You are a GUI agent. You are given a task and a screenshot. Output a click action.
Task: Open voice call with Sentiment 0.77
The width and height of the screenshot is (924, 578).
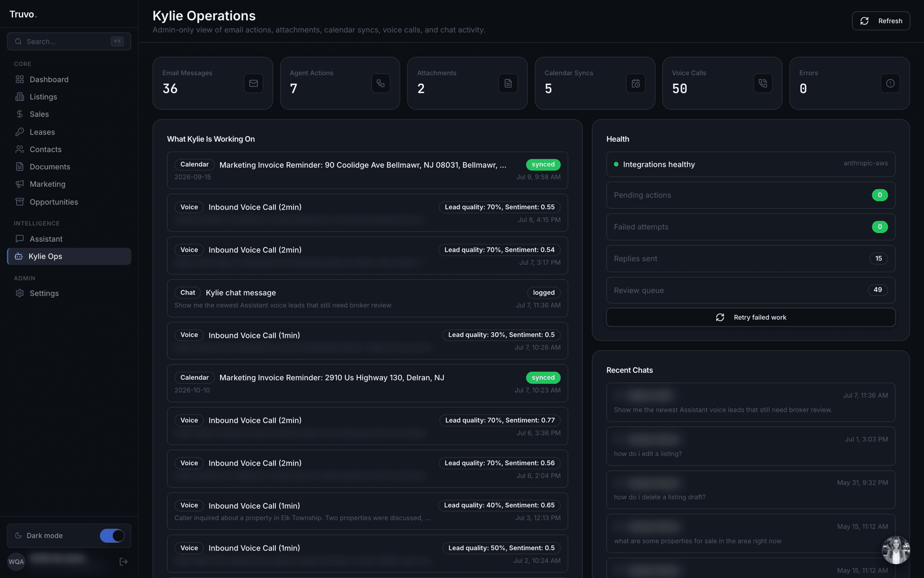point(367,426)
